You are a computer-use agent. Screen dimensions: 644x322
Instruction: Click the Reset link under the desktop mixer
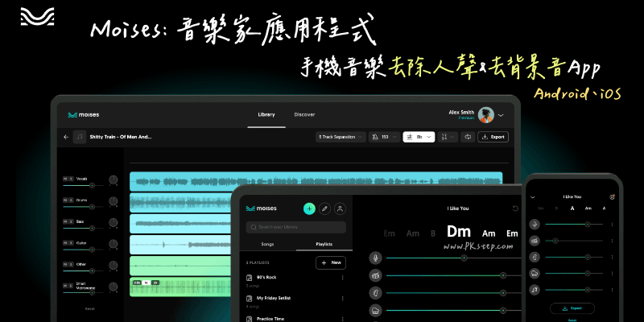pyautogui.click(x=90, y=308)
